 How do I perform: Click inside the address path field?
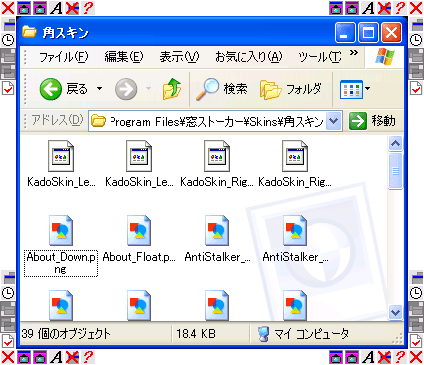[208, 121]
